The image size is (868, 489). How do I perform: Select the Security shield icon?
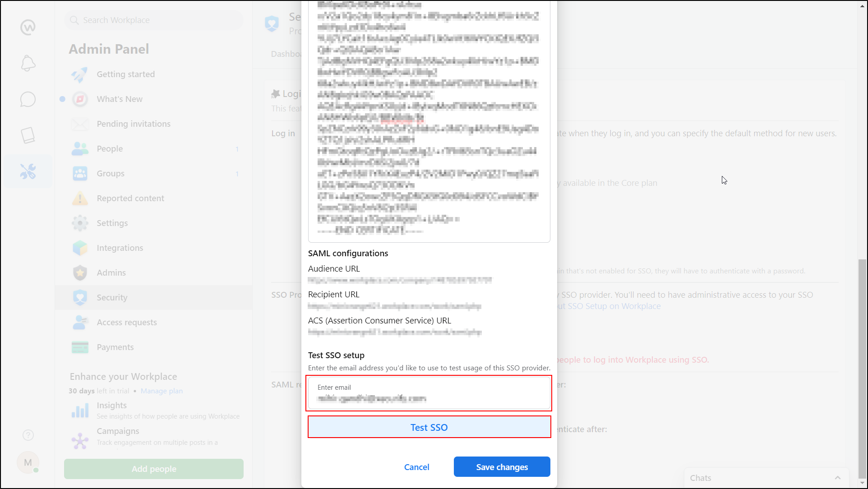[80, 297]
